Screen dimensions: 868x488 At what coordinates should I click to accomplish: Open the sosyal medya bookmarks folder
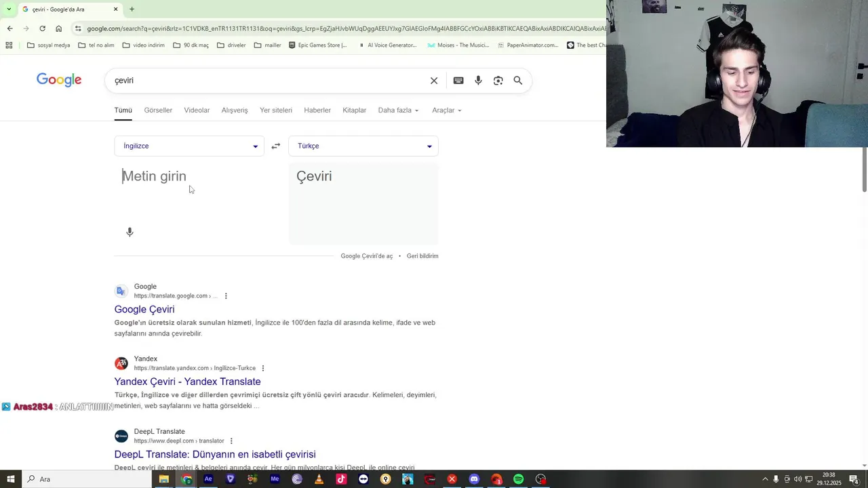pos(48,45)
